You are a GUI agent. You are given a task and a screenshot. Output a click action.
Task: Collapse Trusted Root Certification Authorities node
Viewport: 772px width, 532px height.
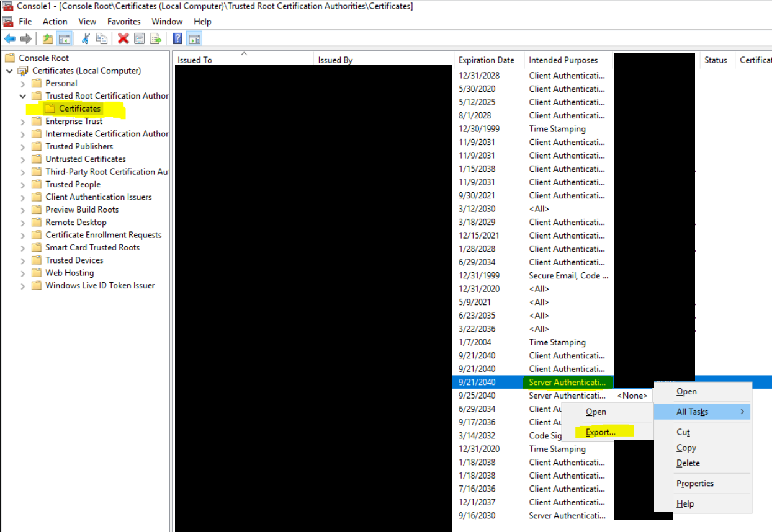23,96
